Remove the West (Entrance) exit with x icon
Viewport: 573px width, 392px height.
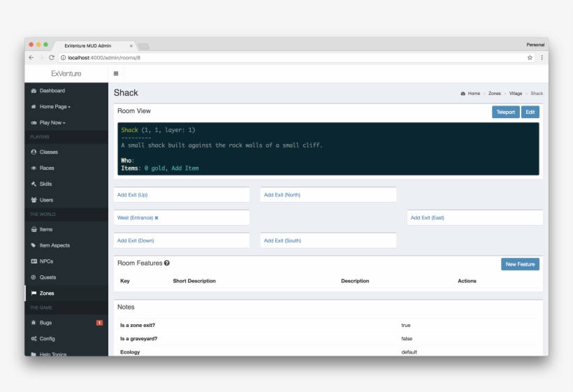coord(157,218)
